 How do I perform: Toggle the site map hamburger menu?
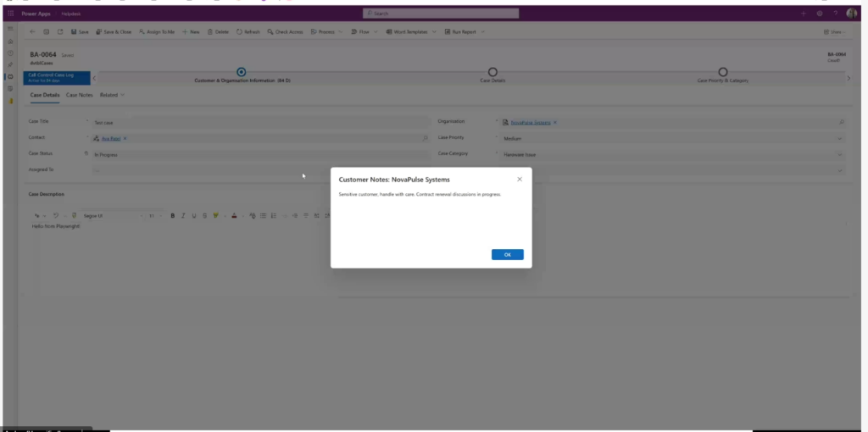pos(10,28)
